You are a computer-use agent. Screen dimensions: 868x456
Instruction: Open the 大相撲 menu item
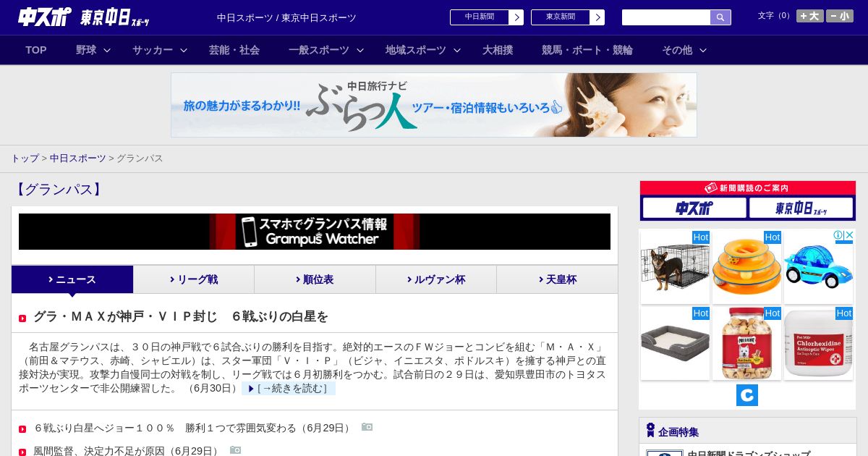click(x=498, y=50)
